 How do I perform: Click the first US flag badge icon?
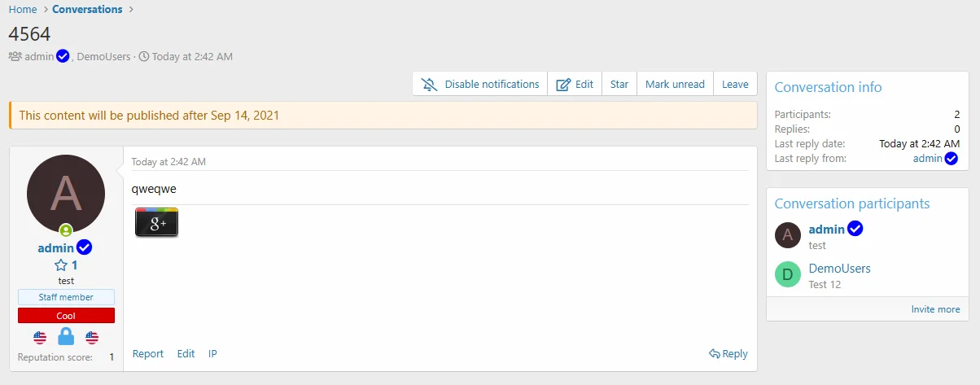click(40, 337)
